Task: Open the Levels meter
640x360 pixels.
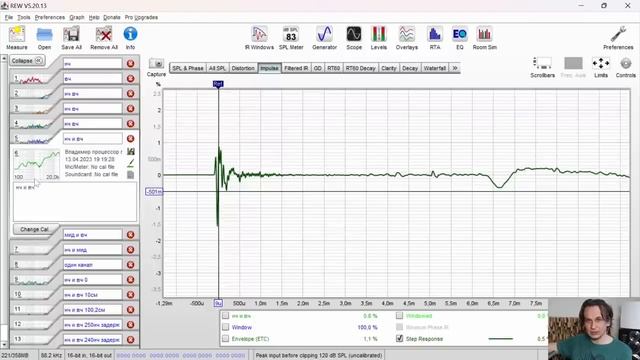Action: pyautogui.click(x=378, y=38)
